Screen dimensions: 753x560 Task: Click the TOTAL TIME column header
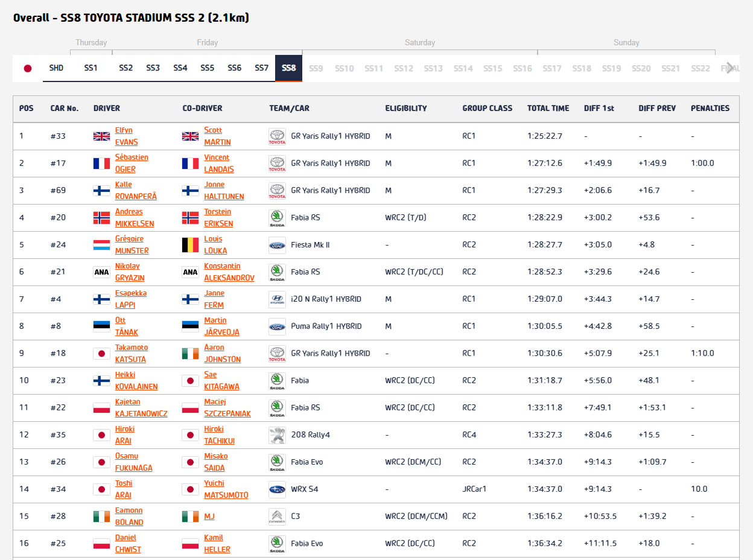(x=548, y=109)
